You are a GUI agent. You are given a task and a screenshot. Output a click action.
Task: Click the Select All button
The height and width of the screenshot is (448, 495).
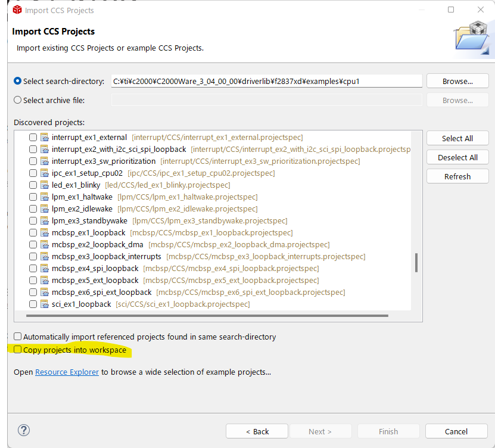point(457,138)
